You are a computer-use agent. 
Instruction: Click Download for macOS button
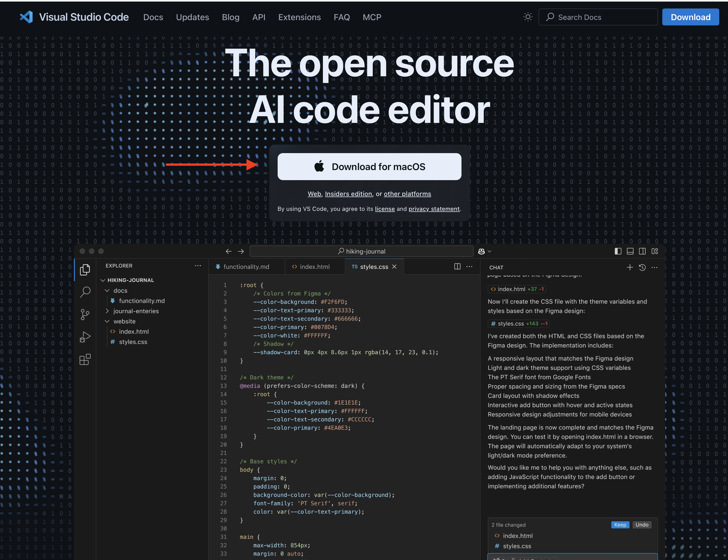pos(369,167)
